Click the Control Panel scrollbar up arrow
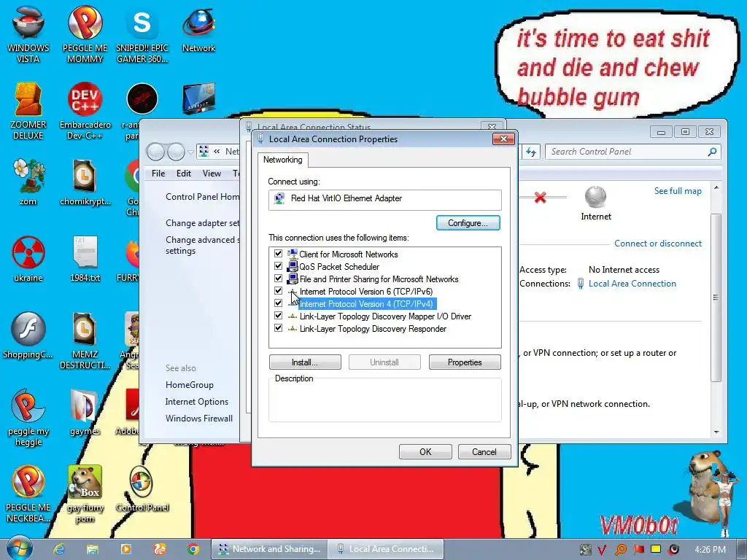 716,188
